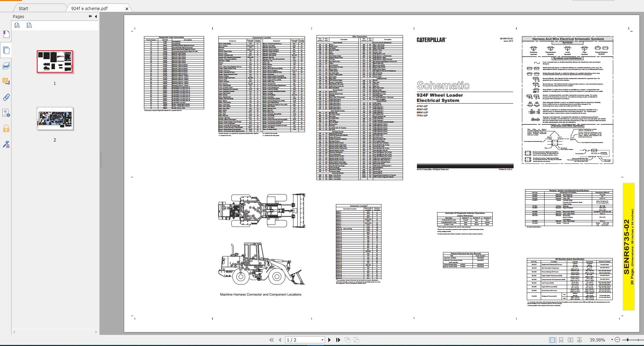This screenshot has height=346, width=644.
Task: Open the Digital Signatures panel
Action: point(6,113)
